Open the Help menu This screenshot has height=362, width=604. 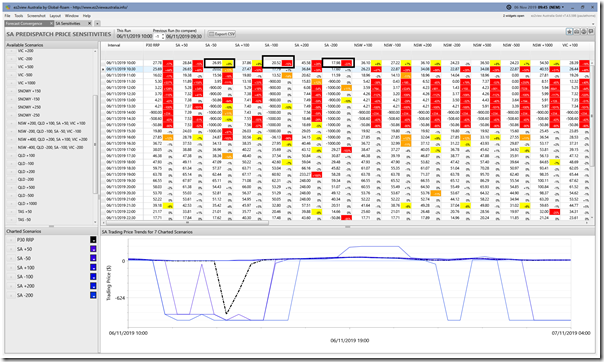[87, 16]
